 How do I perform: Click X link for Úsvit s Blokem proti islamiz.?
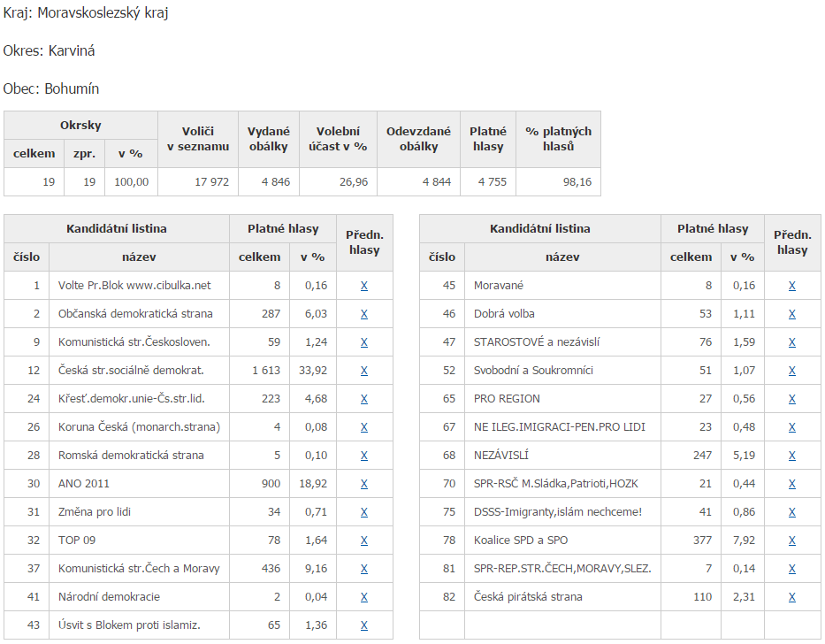[x=364, y=625]
